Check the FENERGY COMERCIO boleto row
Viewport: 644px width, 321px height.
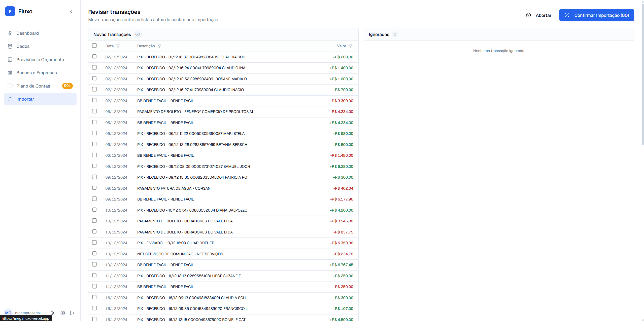[x=94, y=111]
